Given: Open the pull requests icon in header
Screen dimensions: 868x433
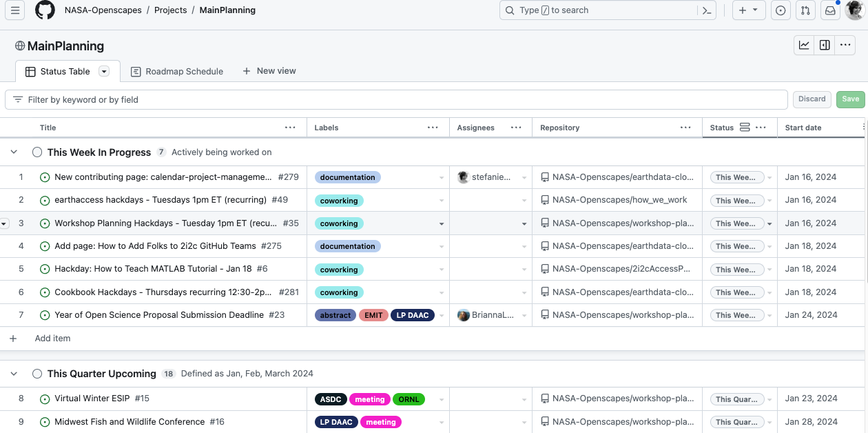Looking at the screenshot, I should (805, 10).
